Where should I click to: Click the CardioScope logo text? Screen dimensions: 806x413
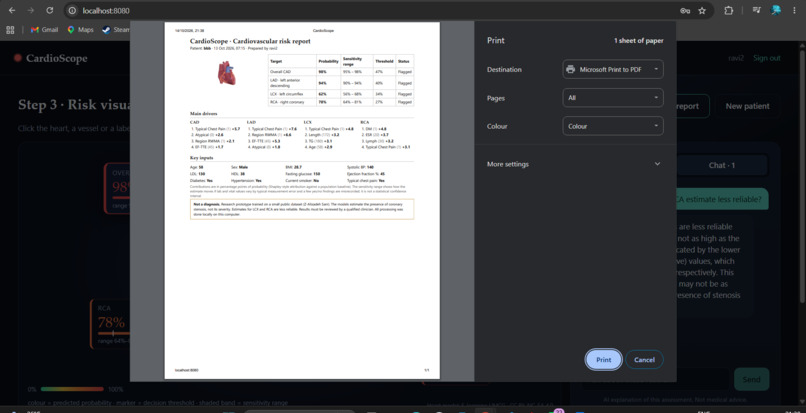coord(57,58)
